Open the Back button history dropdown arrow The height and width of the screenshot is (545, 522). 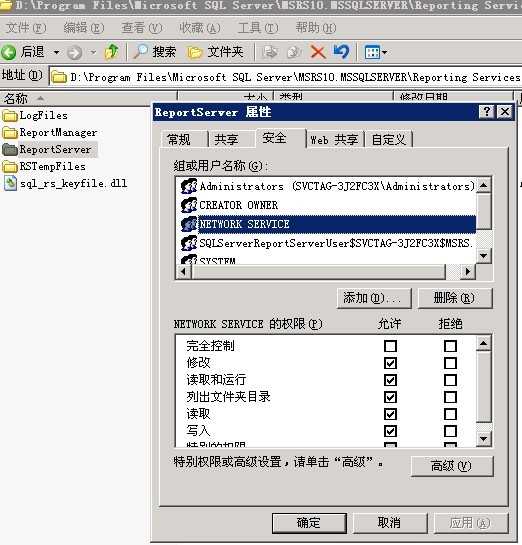tap(56, 52)
